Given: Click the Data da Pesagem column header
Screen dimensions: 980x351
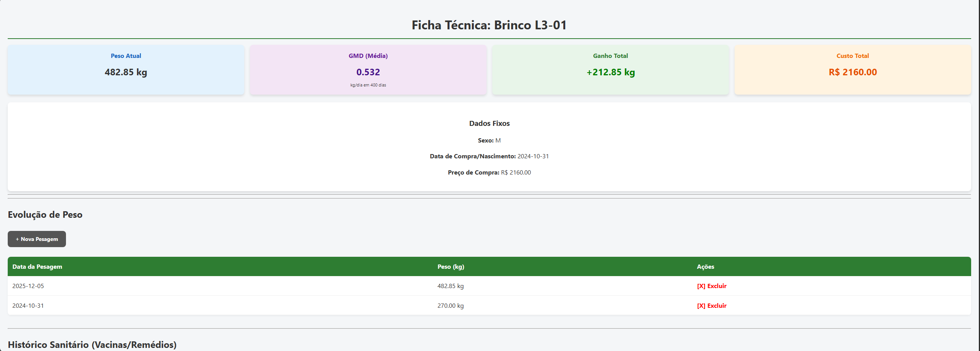Looking at the screenshot, I should (37, 266).
